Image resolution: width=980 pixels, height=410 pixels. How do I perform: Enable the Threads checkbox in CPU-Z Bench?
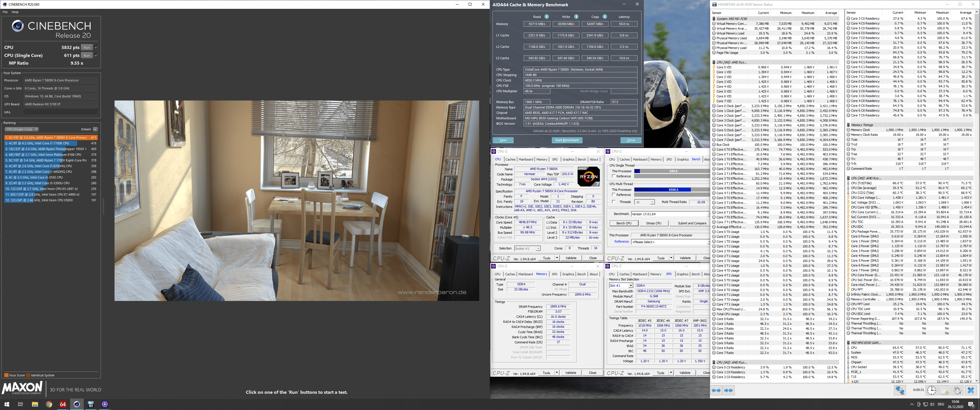tap(614, 202)
